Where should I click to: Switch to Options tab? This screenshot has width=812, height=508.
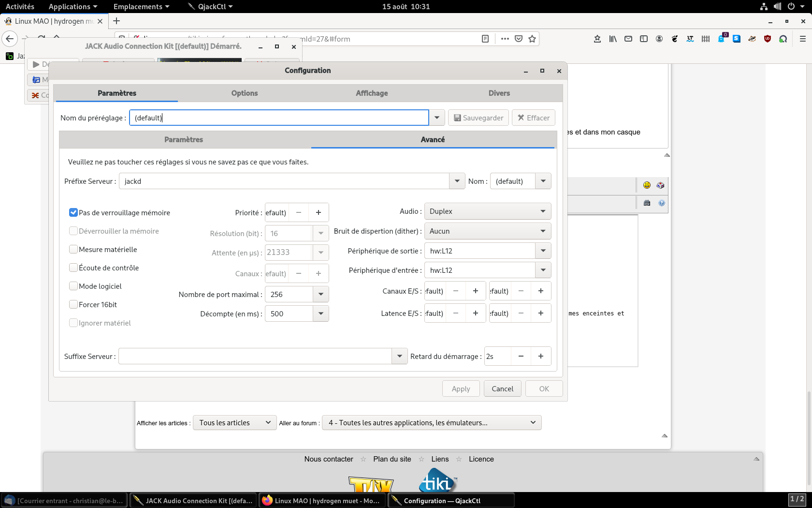tap(245, 93)
